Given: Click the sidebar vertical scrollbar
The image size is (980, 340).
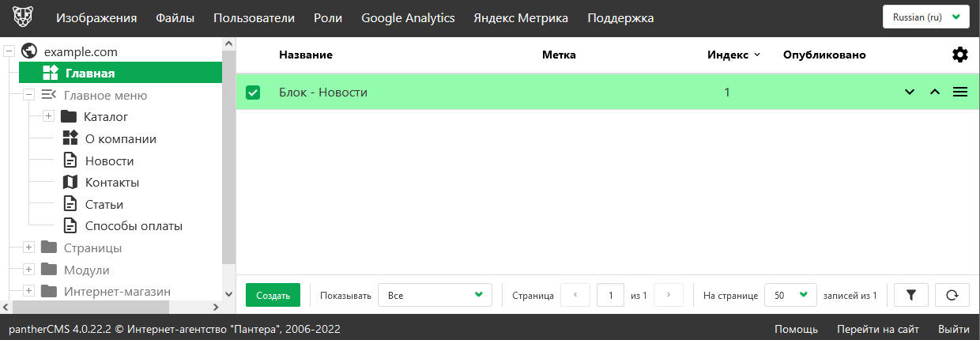Looking at the screenshot, I should [x=228, y=158].
